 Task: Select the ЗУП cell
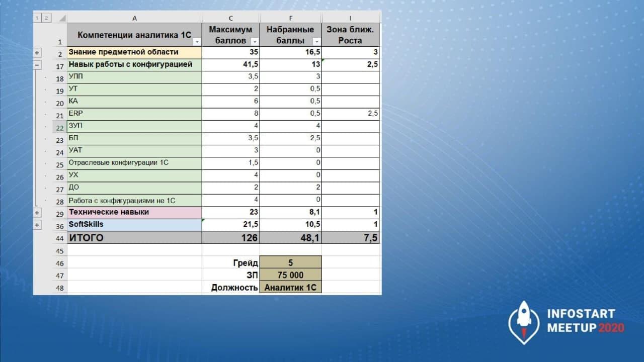coord(134,126)
